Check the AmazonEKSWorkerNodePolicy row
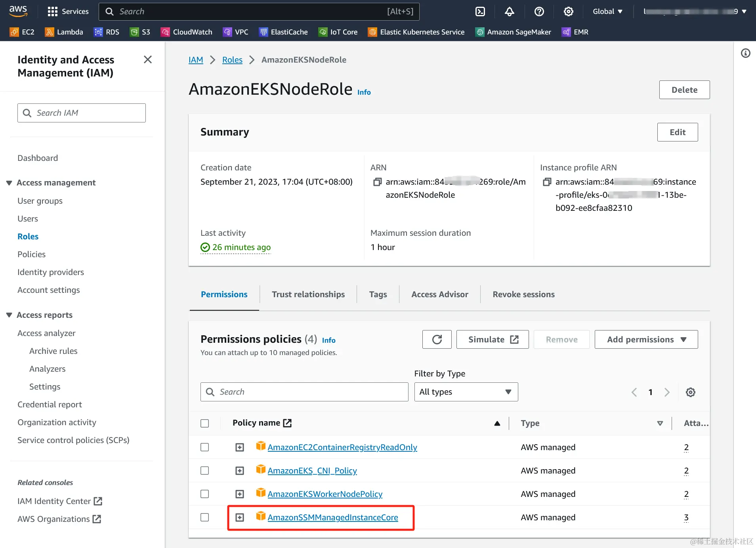 (204, 494)
